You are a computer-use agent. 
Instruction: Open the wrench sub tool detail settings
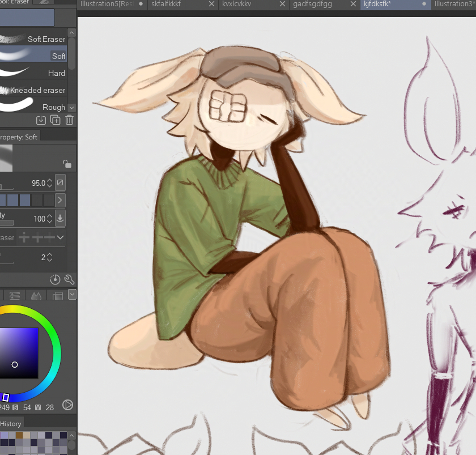pyautogui.click(x=69, y=279)
